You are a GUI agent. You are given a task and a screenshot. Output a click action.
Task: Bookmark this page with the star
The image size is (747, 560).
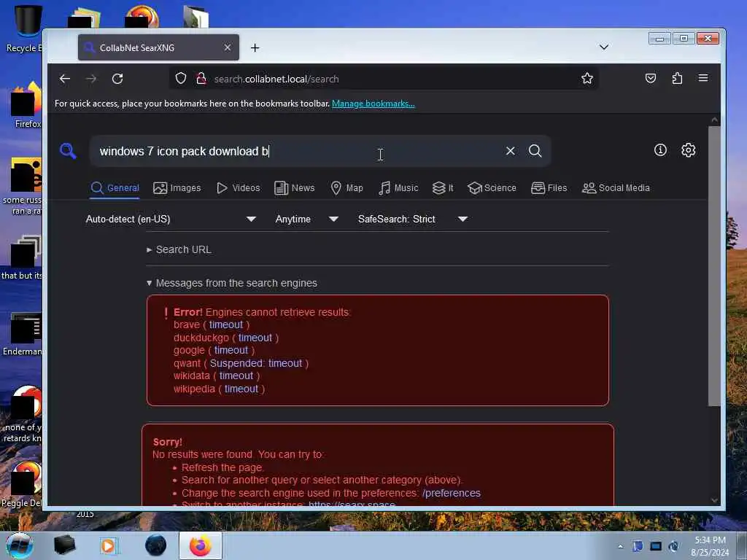coord(587,79)
